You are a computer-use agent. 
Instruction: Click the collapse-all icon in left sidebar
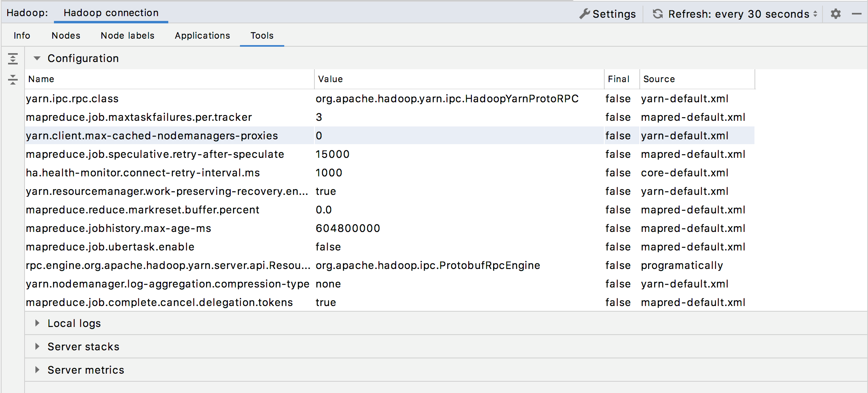pyautogui.click(x=13, y=80)
